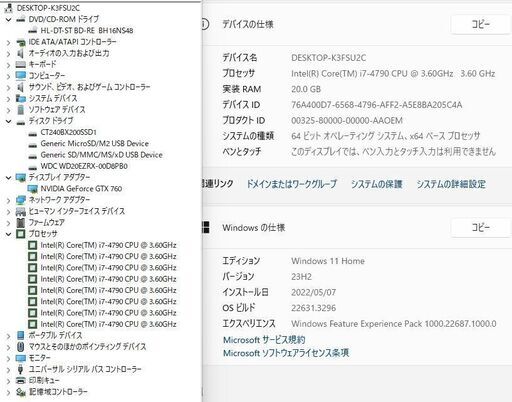Click the Windows の仕様 section header
512x402 pixels.
coord(254,228)
